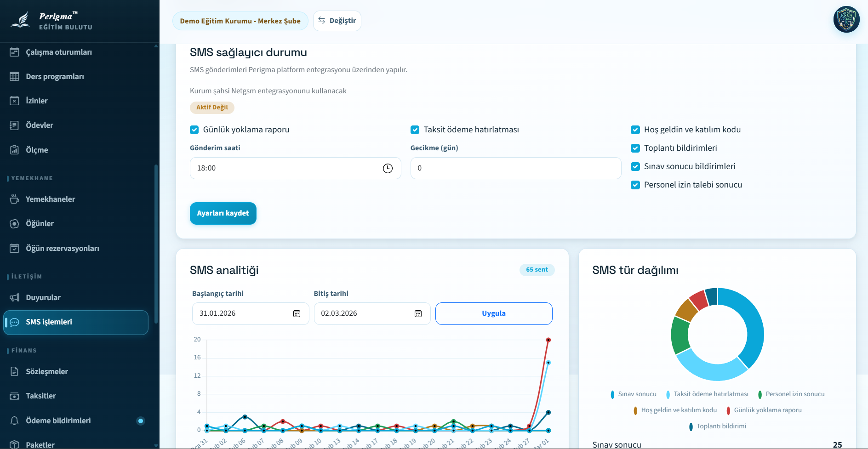The image size is (868, 449).
Task: Disable Sınav sonucu bildirimleri checkbox
Action: coord(635,166)
